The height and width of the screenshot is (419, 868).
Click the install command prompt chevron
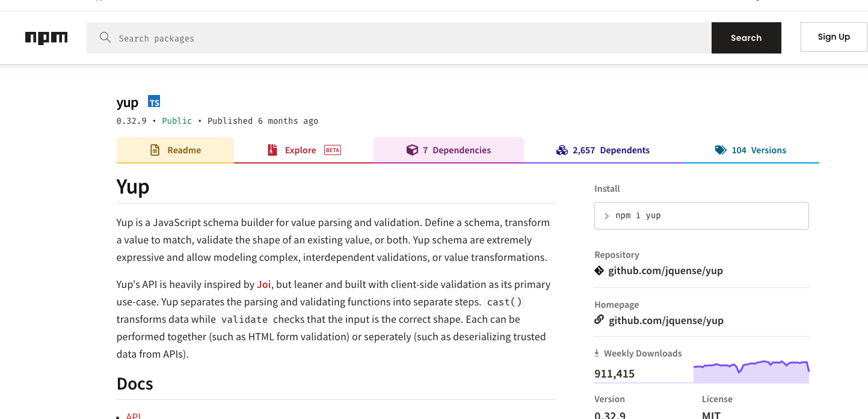coord(607,216)
